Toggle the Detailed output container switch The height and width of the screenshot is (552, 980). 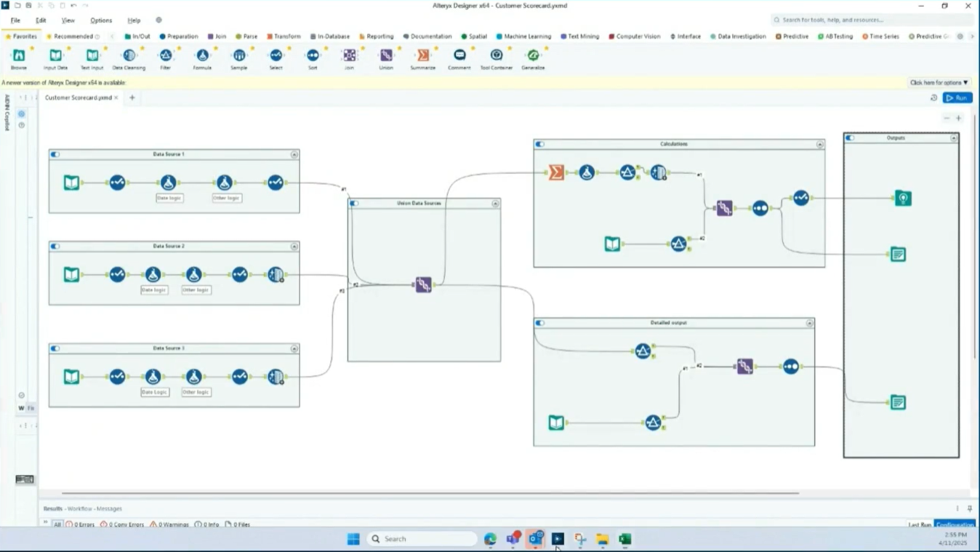coord(540,323)
